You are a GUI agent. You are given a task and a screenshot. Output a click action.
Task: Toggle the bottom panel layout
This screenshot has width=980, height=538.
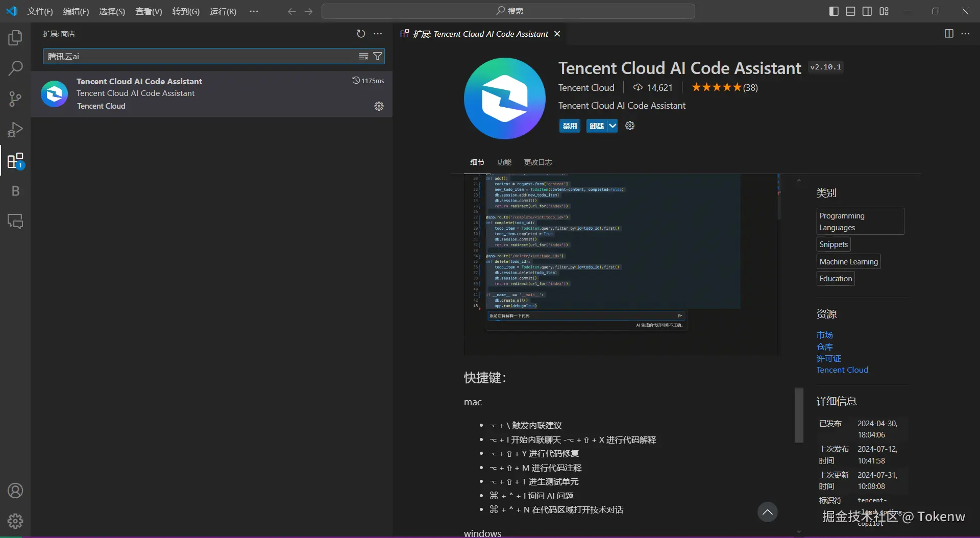click(x=850, y=11)
